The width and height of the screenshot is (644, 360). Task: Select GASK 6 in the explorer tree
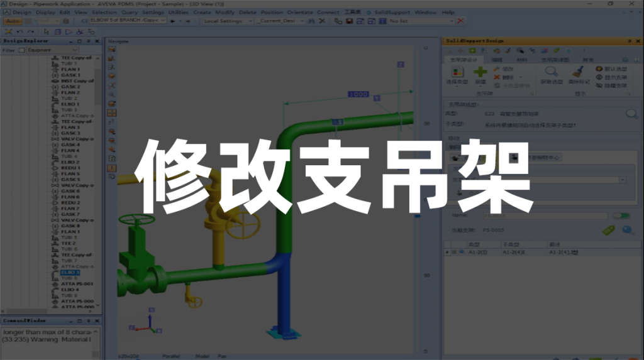point(70,191)
